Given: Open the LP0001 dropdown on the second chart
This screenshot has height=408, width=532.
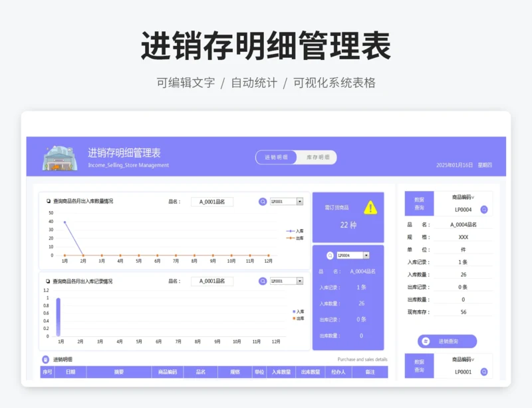Looking at the screenshot, I should tap(299, 282).
